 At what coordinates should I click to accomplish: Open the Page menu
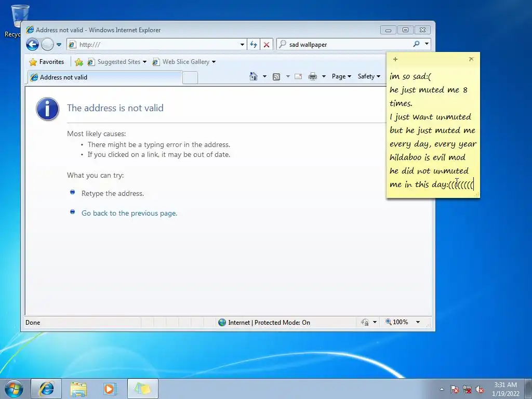click(x=341, y=76)
